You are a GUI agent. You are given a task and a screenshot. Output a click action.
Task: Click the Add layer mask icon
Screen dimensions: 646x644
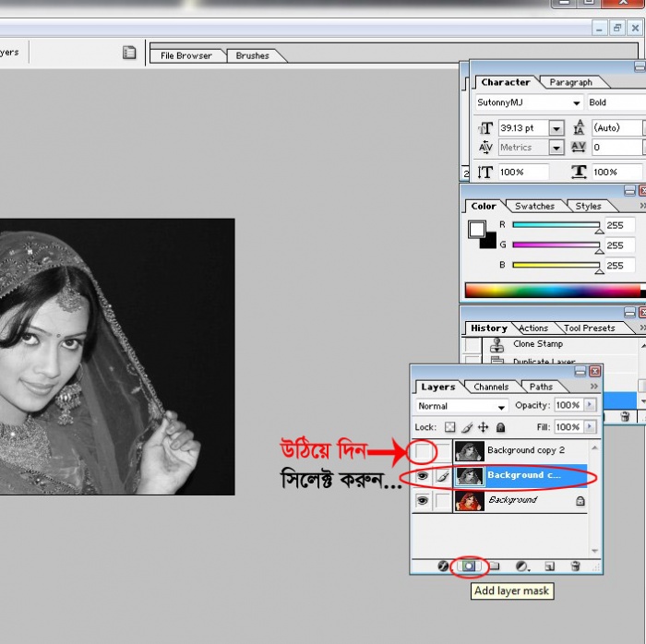[x=469, y=566]
